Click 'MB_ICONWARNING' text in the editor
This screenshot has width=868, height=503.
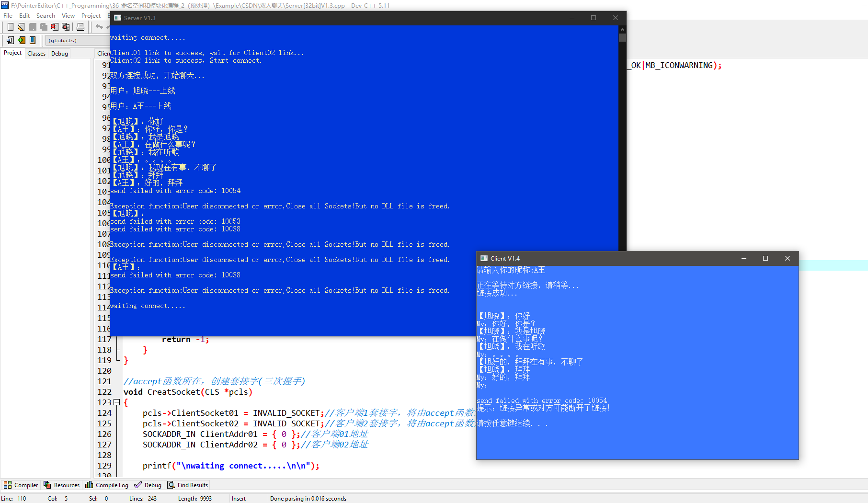click(x=679, y=65)
